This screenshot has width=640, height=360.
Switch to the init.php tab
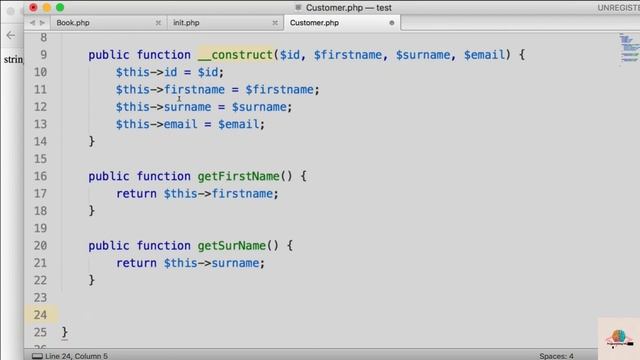click(186, 23)
